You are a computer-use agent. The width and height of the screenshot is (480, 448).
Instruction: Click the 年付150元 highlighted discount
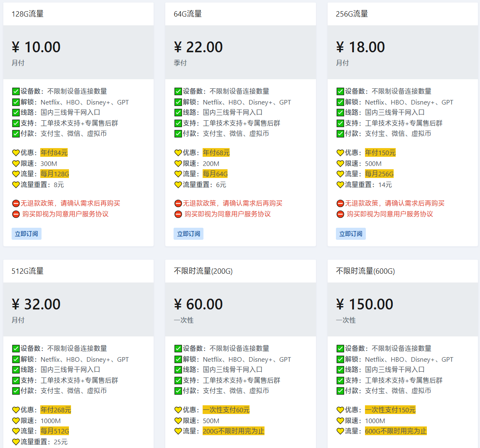(x=380, y=153)
